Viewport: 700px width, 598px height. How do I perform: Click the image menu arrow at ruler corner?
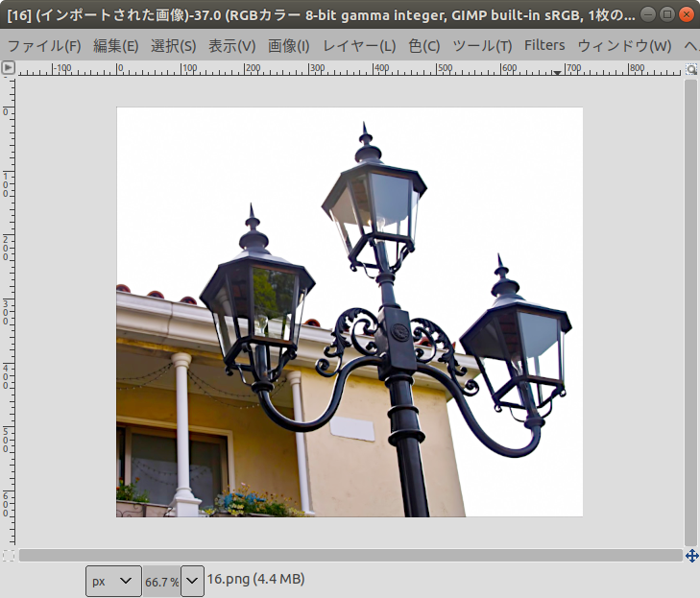[x=8, y=68]
